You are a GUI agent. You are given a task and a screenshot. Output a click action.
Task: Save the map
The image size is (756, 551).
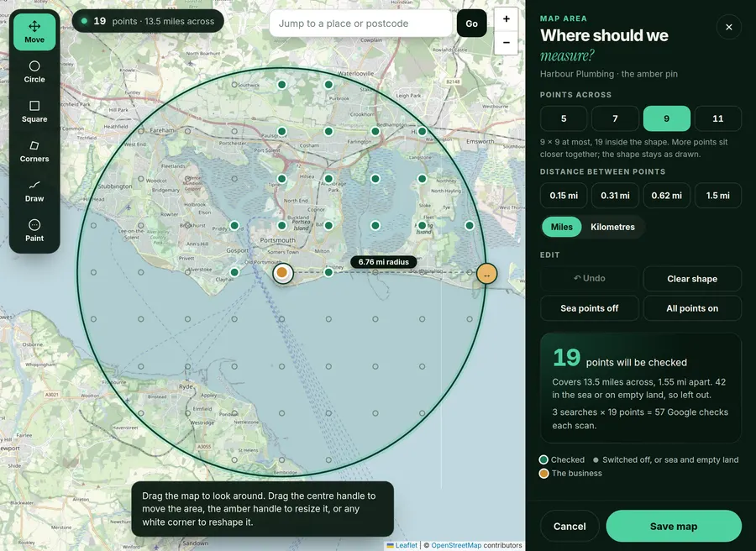coord(674,527)
